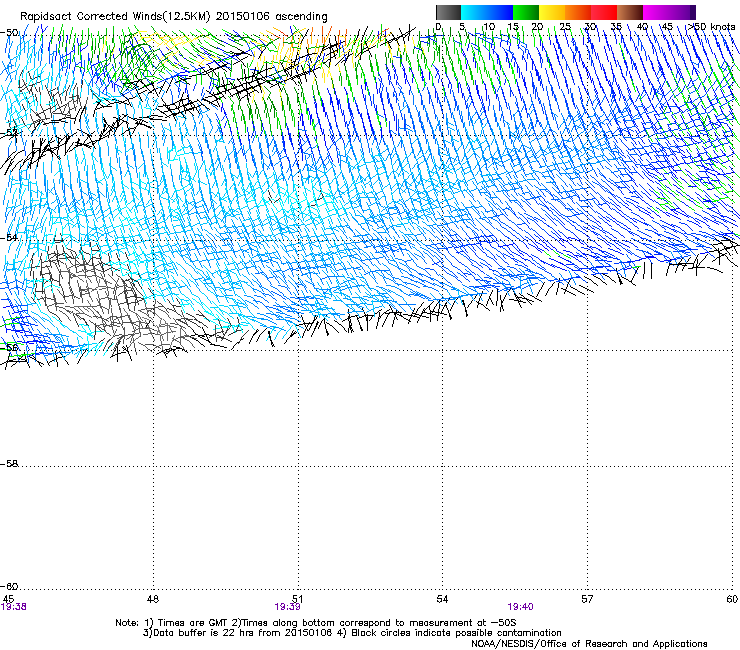Click the '57' longitude label on bottom axis

pos(587,599)
